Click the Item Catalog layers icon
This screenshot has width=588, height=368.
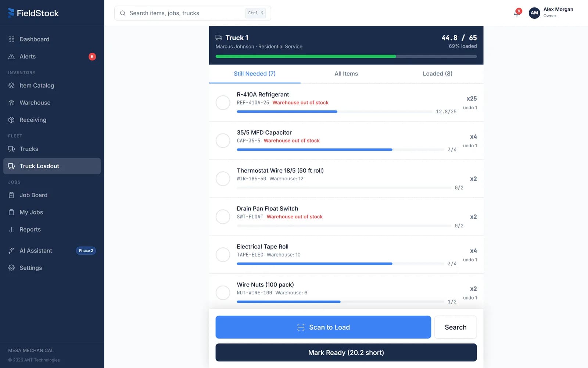(11, 85)
